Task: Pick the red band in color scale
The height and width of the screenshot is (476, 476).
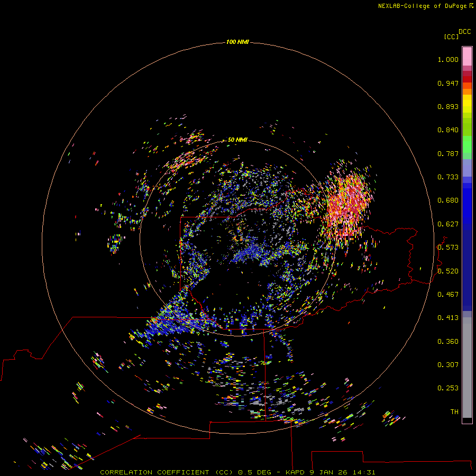Action: (x=467, y=79)
